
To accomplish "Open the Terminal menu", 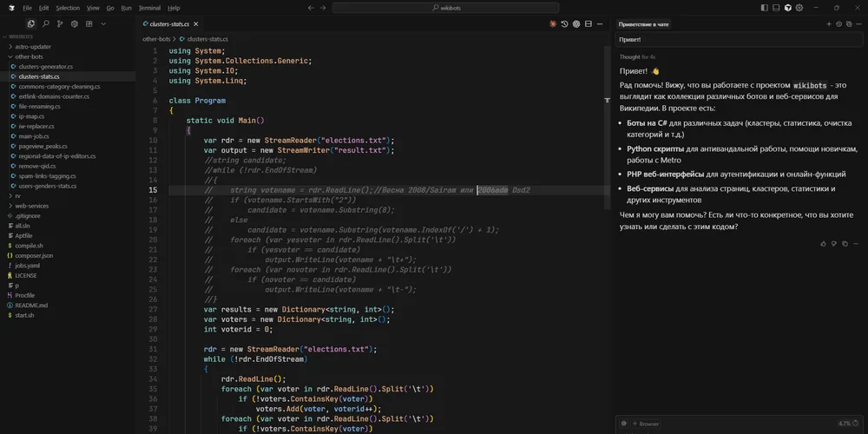I will pyautogui.click(x=149, y=9).
